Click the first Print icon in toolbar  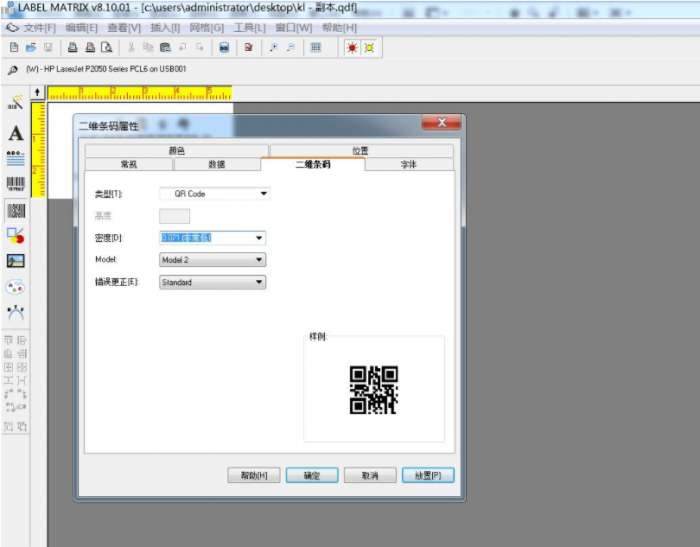tap(72, 47)
